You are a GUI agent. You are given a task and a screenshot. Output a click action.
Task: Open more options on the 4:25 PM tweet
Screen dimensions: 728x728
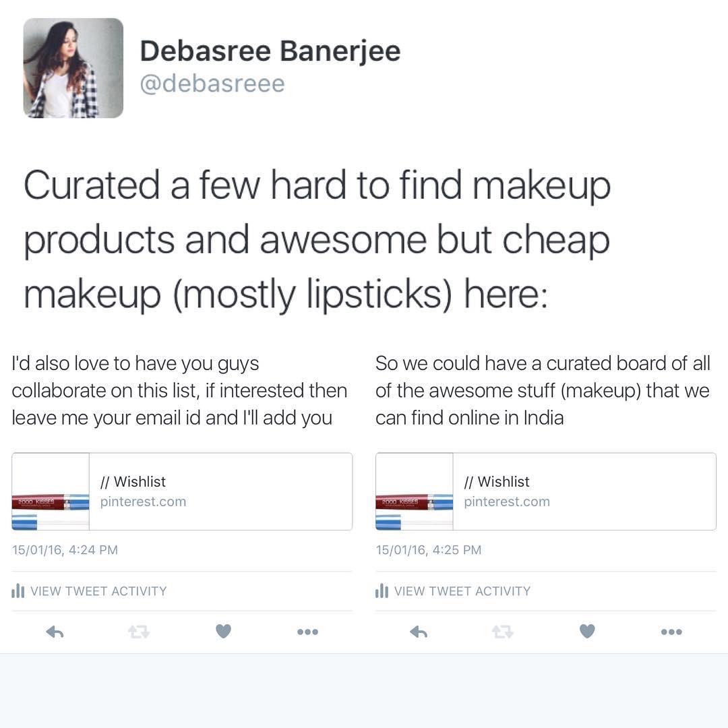671,632
